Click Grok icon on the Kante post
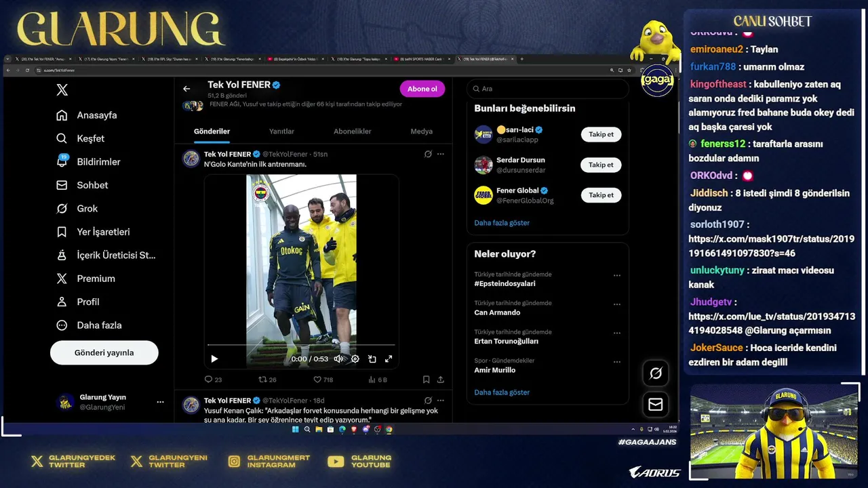The height and width of the screenshot is (488, 868). coord(428,155)
